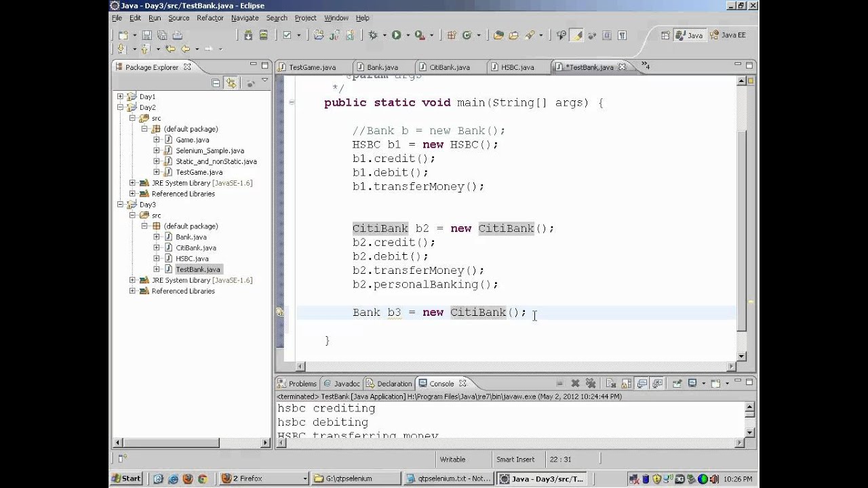Click the Print toolbar icon
This screenshot has width=868, height=488.
pyautogui.click(x=177, y=35)
